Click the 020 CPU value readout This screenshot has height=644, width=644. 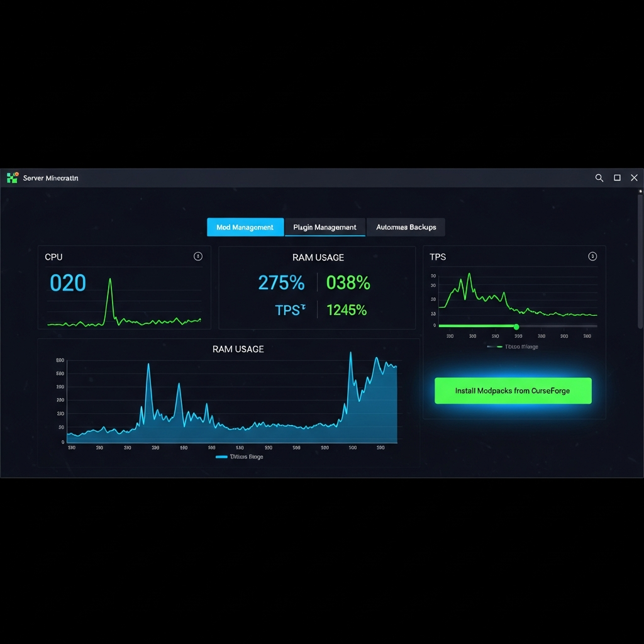click(68, 283)
